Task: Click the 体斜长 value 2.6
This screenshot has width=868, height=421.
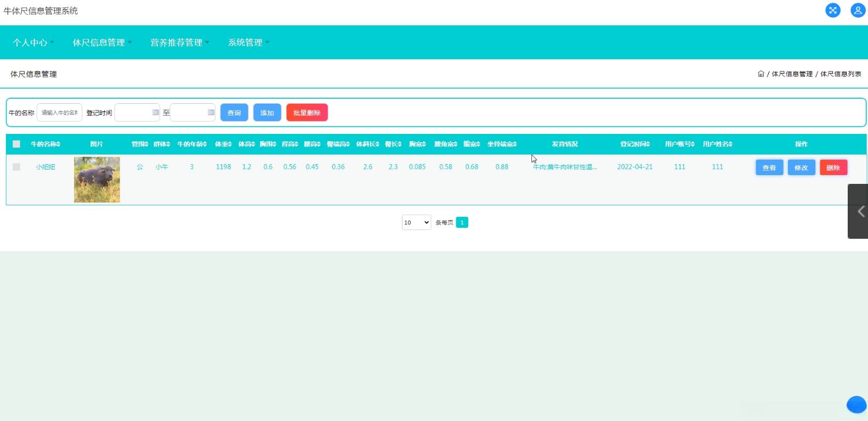Action: tap(368, 167)
